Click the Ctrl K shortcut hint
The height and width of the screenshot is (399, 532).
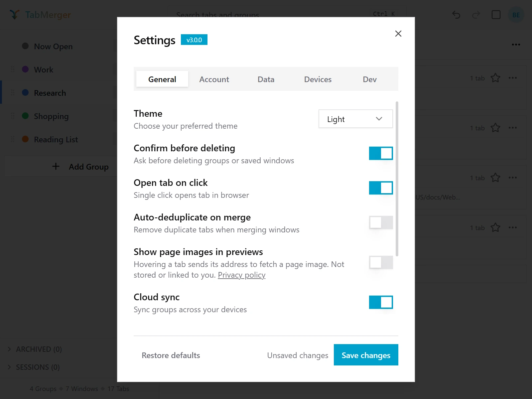[x=384, y=14]
